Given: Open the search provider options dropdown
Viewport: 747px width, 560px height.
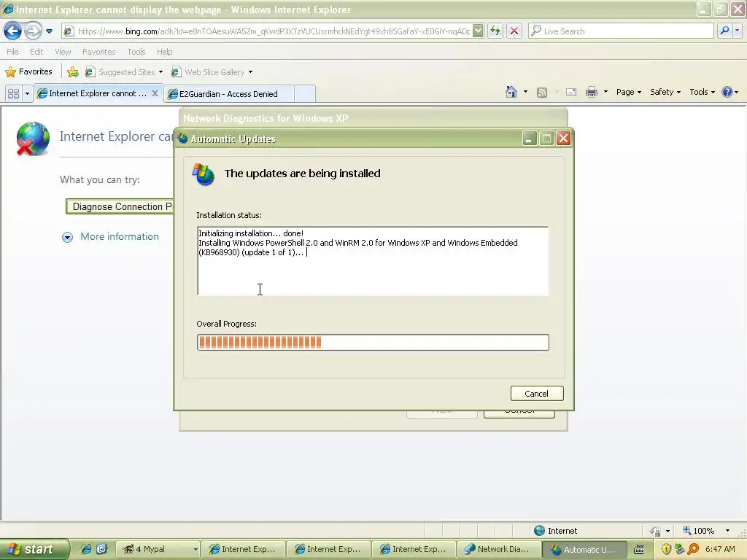Looking at the screenshot, I should pyautogui.click(x=737, y=31).
